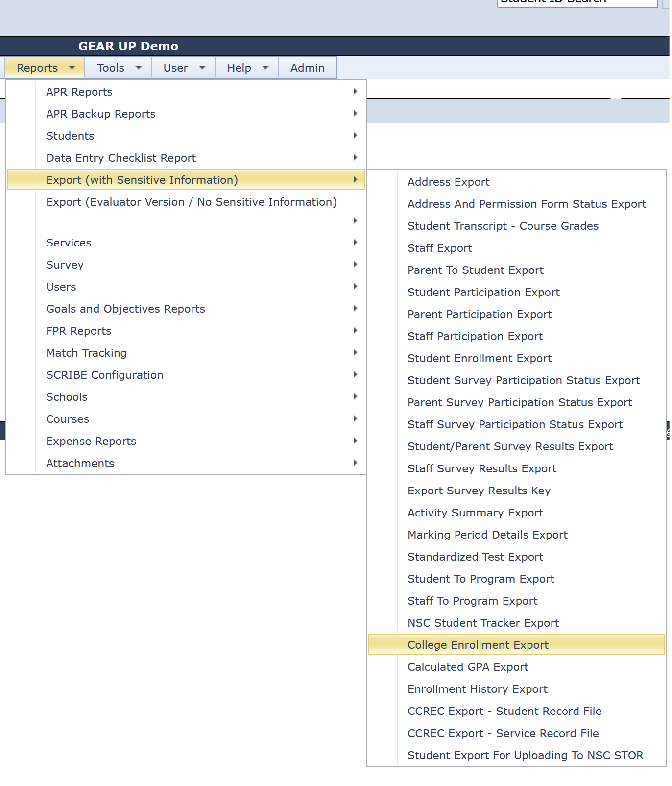Choose Address Export

point(517,182)
